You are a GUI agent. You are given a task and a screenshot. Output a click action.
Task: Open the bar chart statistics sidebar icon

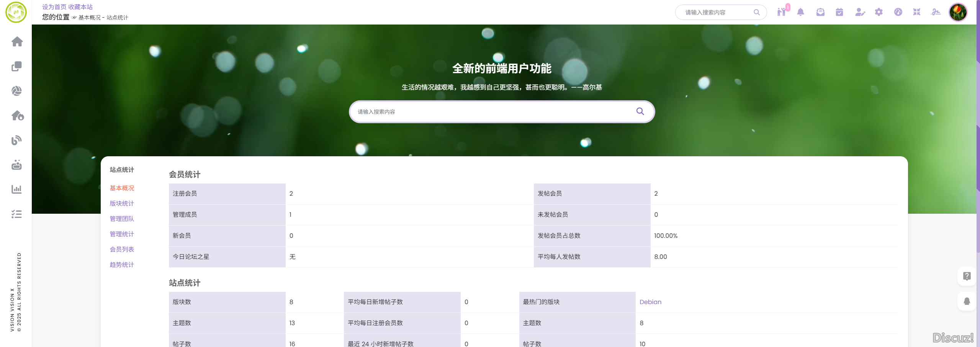[x=16, y=189]
